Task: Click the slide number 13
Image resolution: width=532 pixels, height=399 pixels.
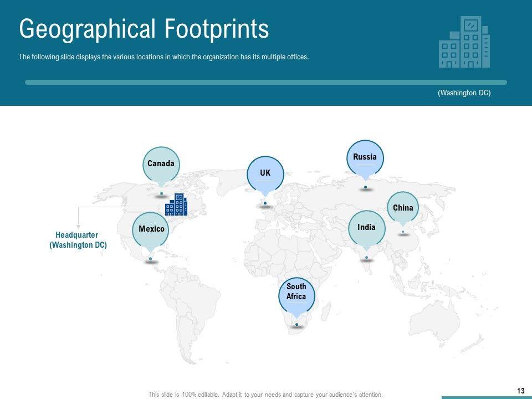Action: click(520, 391)
